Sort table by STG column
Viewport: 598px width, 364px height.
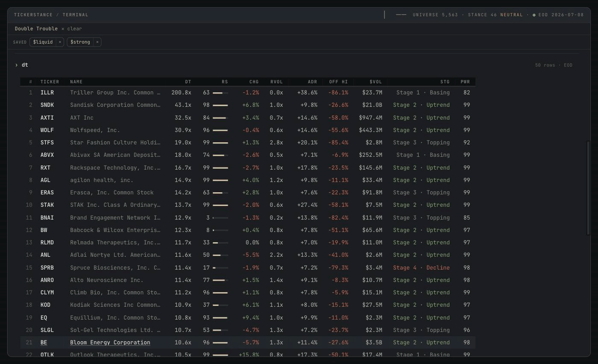point(445,82)
